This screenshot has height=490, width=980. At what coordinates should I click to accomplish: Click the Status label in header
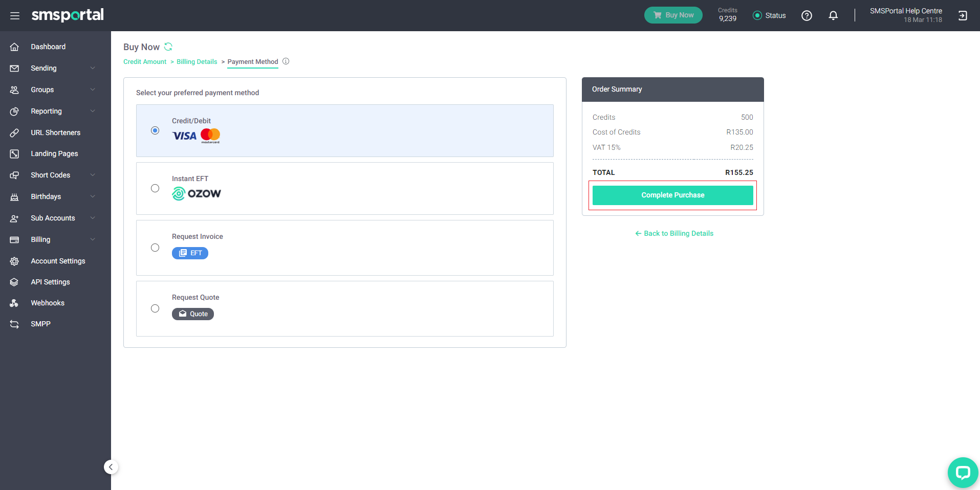pos(775,16)
